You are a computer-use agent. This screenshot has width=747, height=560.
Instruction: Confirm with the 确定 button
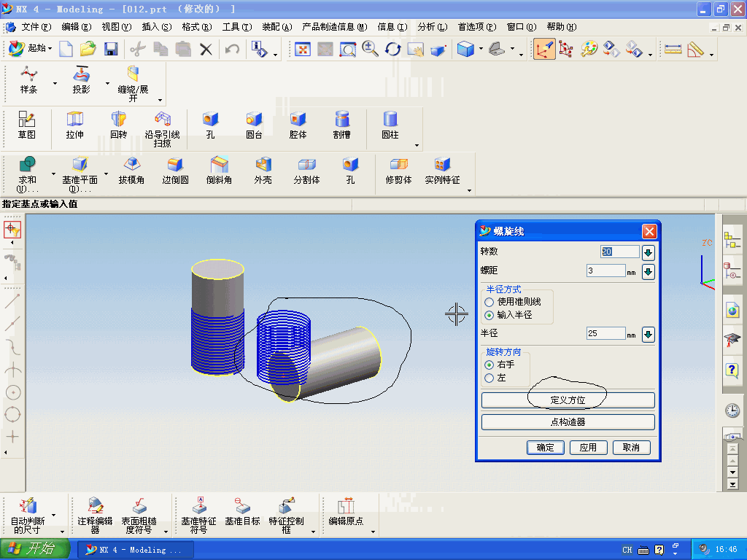tap(546, 448)
